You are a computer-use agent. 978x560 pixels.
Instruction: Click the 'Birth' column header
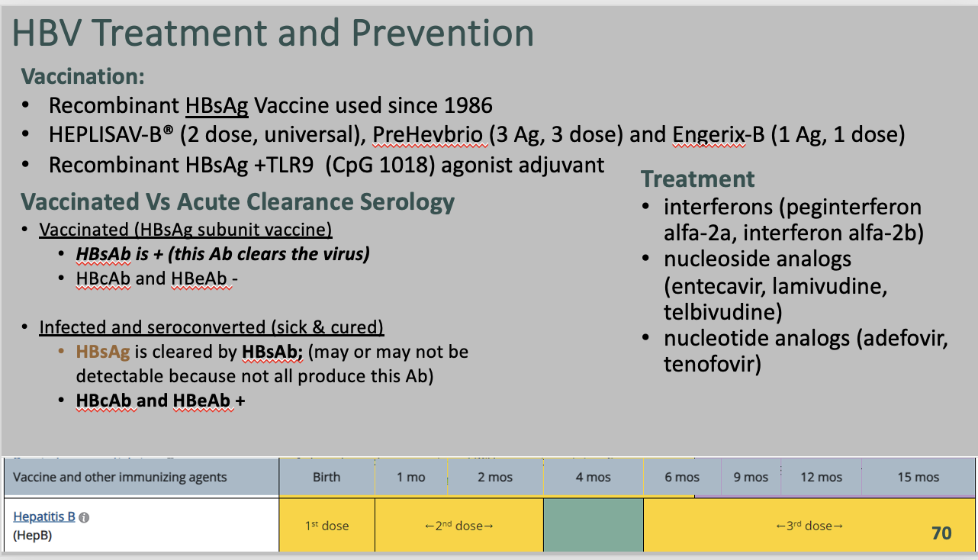pos(327,478)
